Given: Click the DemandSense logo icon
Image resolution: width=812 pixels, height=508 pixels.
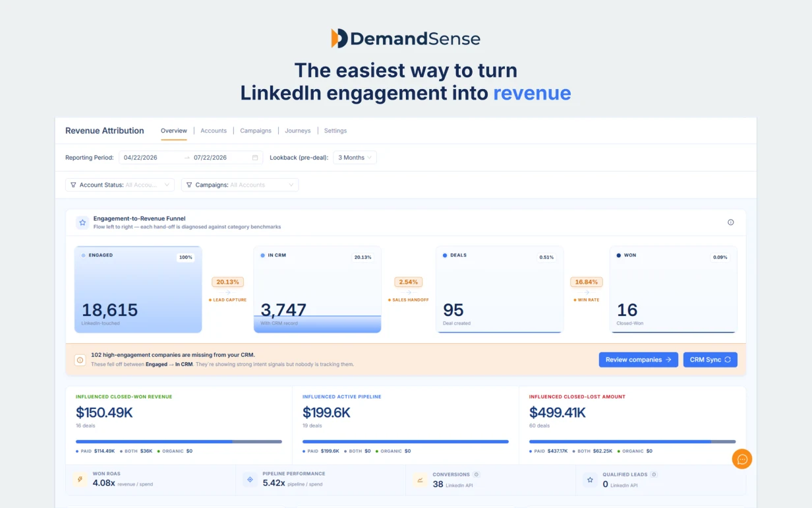Looking at the screenshot, I should (x=339, y=38).
